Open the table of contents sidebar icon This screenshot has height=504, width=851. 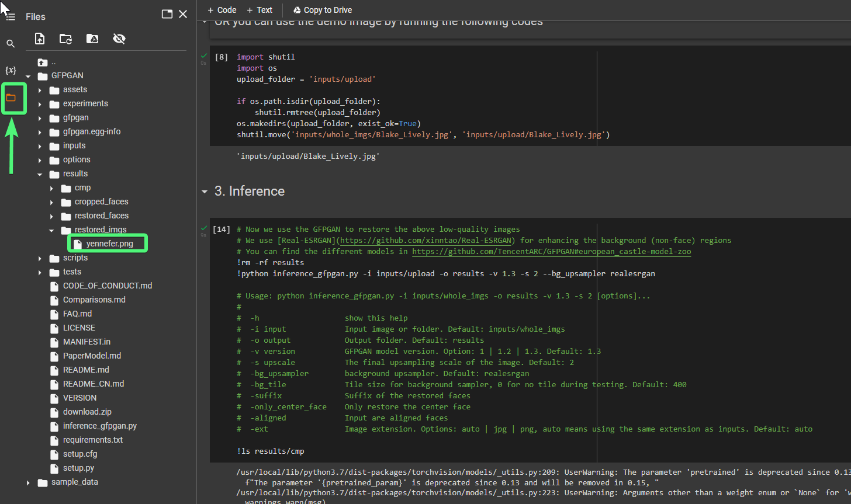(x=11, y=17)
